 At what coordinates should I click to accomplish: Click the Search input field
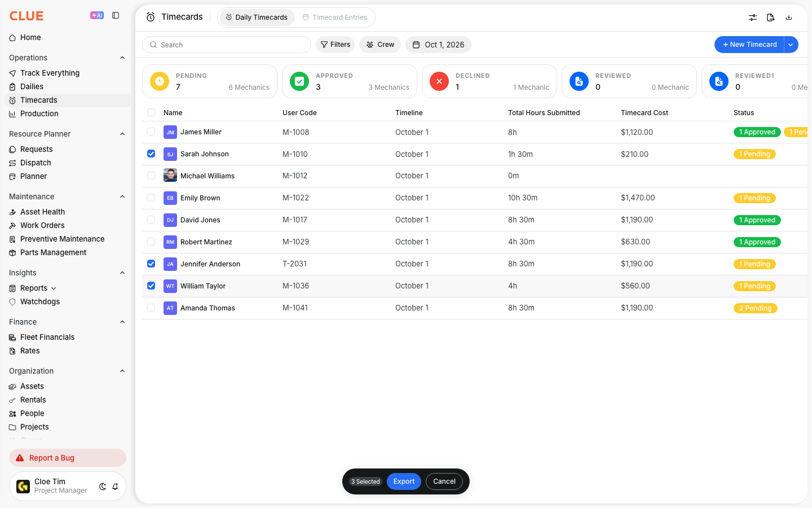click(x=227, y=45)
